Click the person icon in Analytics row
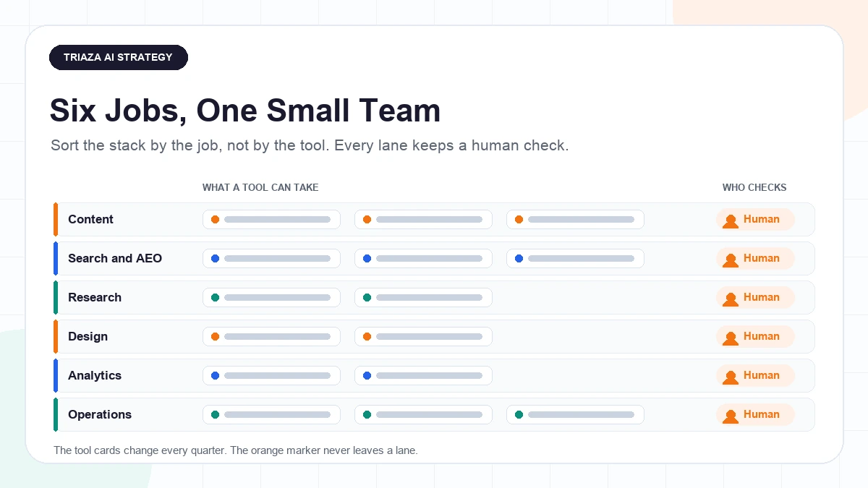Screen dimensions: 868x488 731,377
